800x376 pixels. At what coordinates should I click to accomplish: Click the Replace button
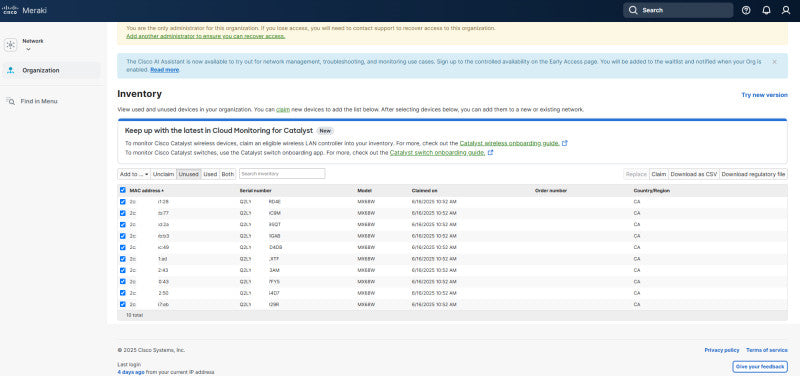636,174
